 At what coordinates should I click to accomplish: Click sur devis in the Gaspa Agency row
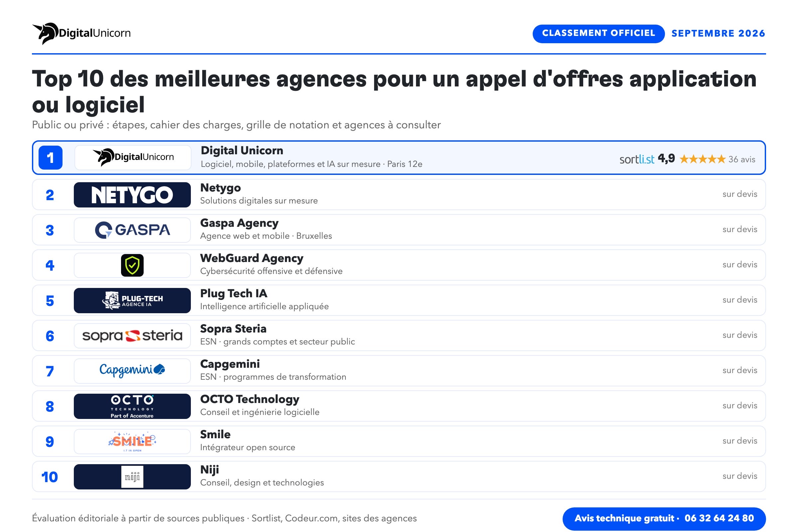point(739,229)
